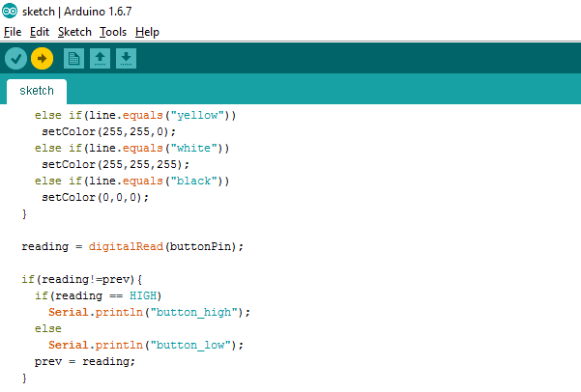Open the Edit menu
This screenshot has height=392, width=581.
coord(40,32)
